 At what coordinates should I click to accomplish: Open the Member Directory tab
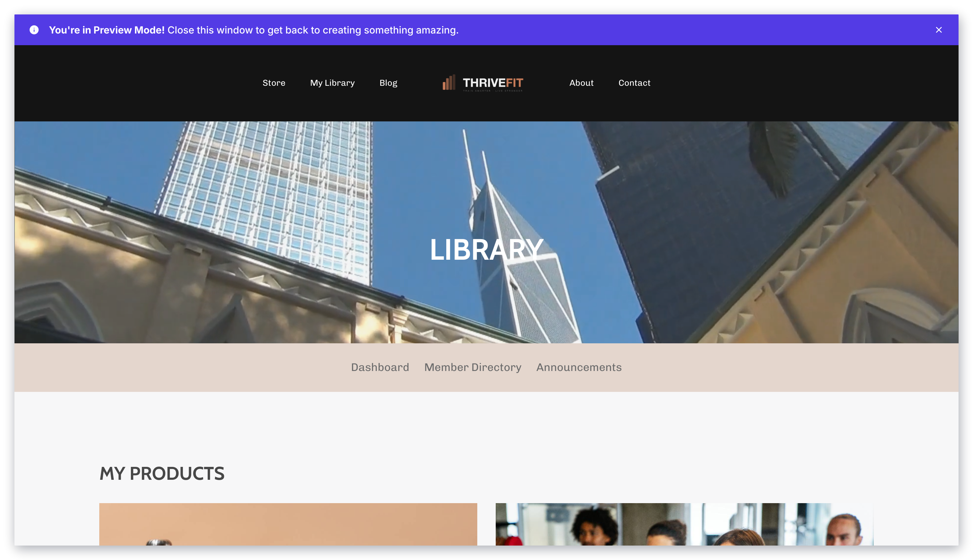pyautogui.click(x=473, y=367)
